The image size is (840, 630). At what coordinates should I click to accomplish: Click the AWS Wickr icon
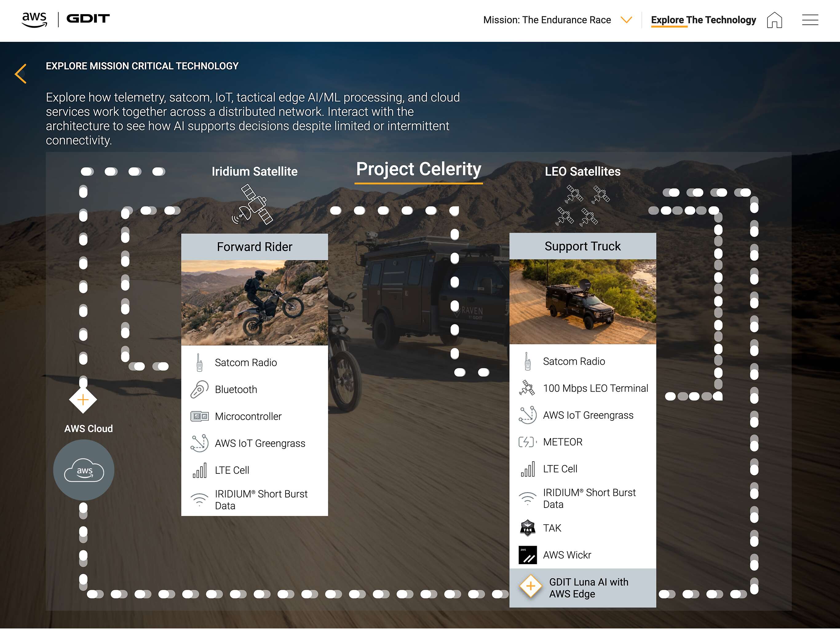pos(528,555)
